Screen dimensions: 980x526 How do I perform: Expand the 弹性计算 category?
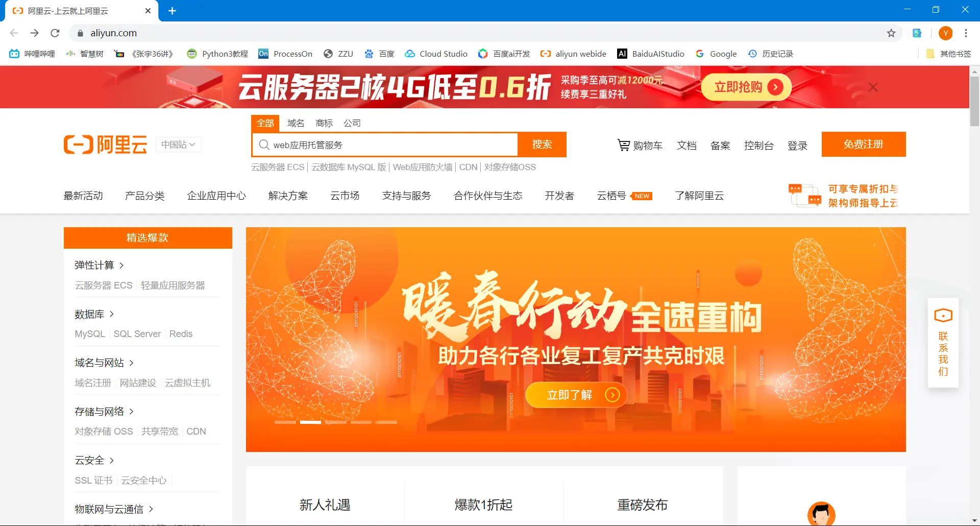100,265
